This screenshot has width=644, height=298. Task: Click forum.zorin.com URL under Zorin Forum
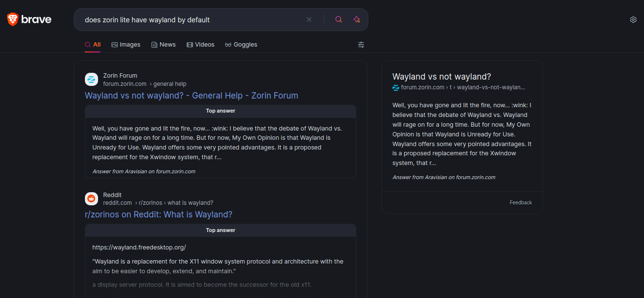pyautogui.click(x=125, y=84)
